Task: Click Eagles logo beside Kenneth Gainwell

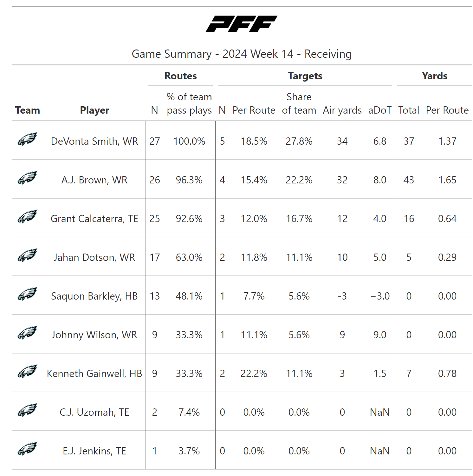Action: 27,372
